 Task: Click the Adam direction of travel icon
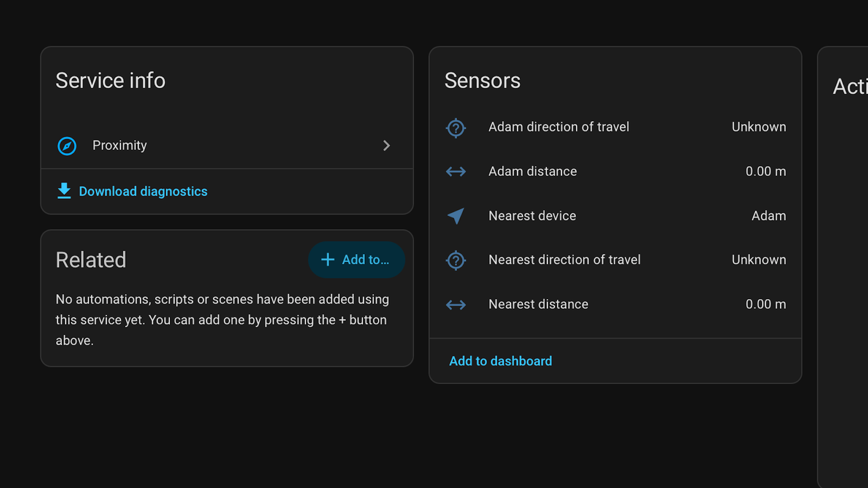point(456,127)
